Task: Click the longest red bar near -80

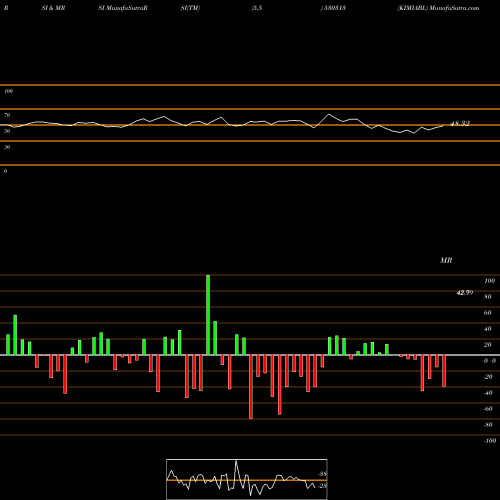Action: click(x=251, y=387)
